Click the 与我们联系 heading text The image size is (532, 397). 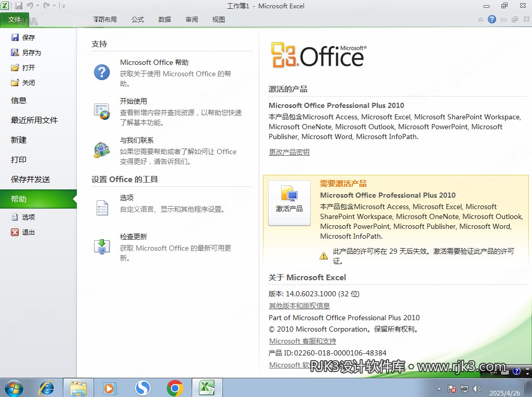[x=137, y=140]
